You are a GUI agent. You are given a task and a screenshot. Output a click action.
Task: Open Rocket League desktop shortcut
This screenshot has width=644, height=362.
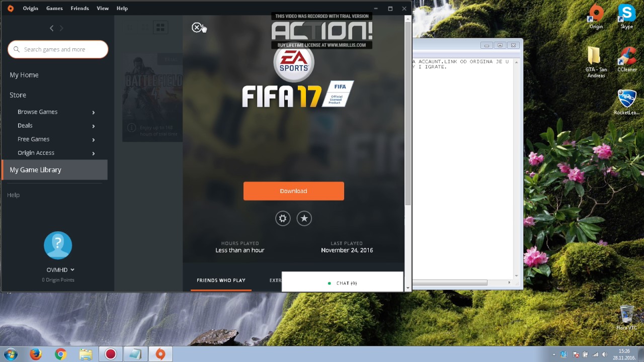tap(627, 103)
